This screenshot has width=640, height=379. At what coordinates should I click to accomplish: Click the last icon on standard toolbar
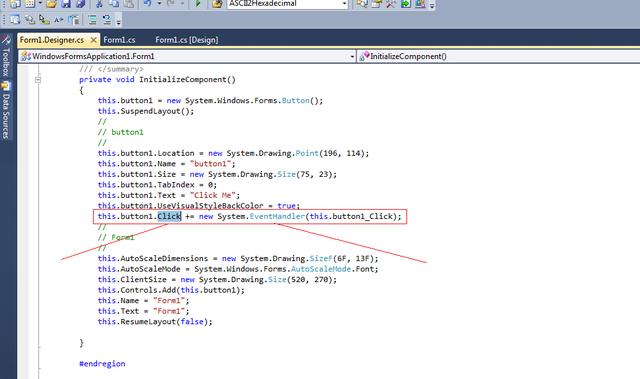coord(420,4)
